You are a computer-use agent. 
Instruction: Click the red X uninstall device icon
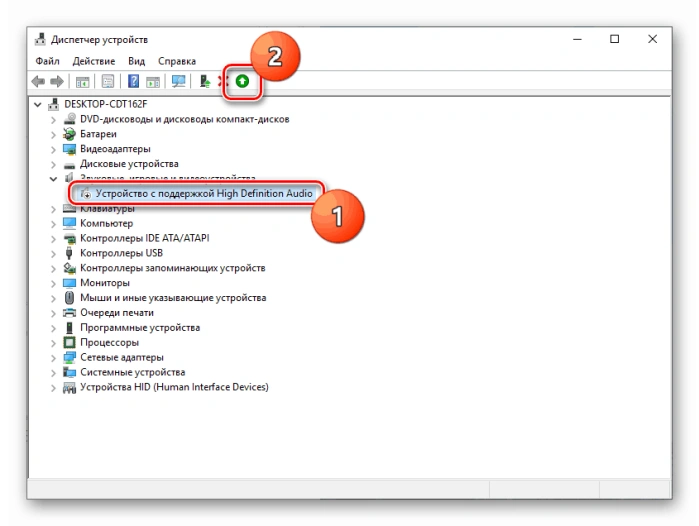click(222, 82)
